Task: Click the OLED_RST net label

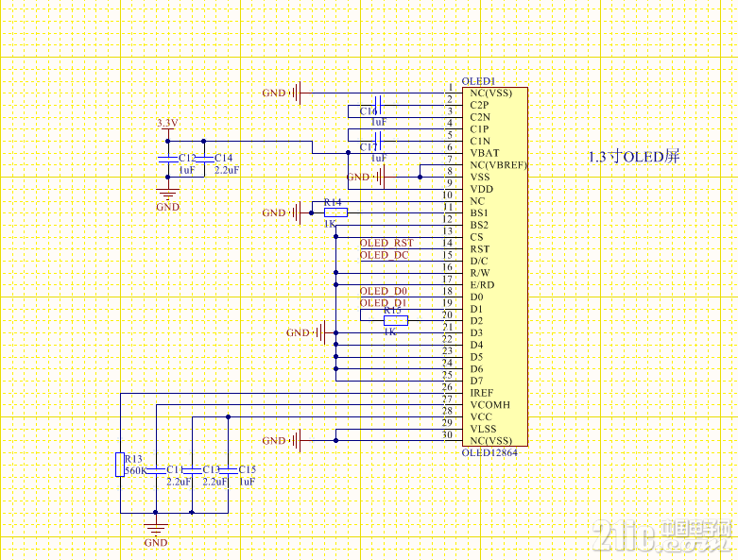Action: pyautogui.click(x=386, y=243)
